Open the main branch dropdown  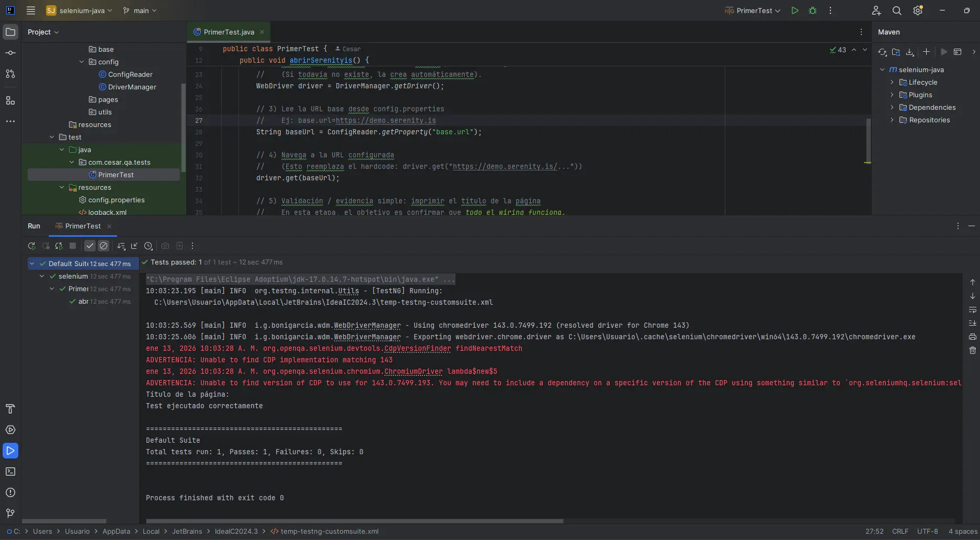(140, 10)
